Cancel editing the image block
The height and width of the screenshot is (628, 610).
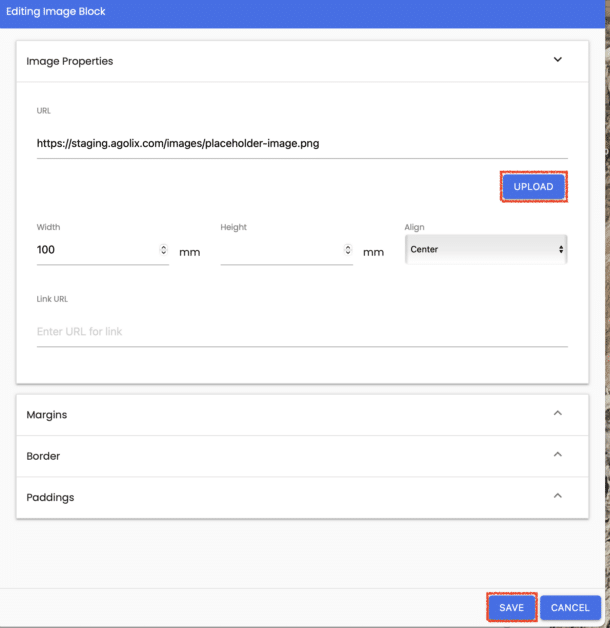(570, 607)
